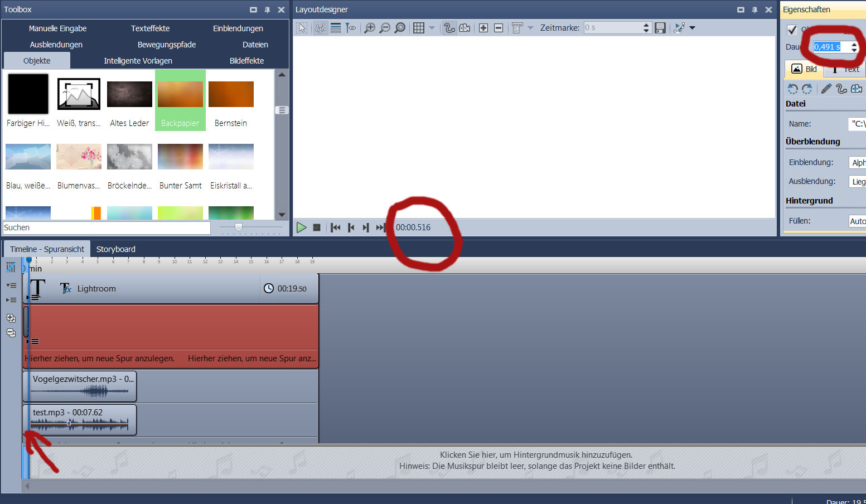Click the rotate left icon in Eigenschaften
This screenshot has height=504, width=866.
click(792, 89)
